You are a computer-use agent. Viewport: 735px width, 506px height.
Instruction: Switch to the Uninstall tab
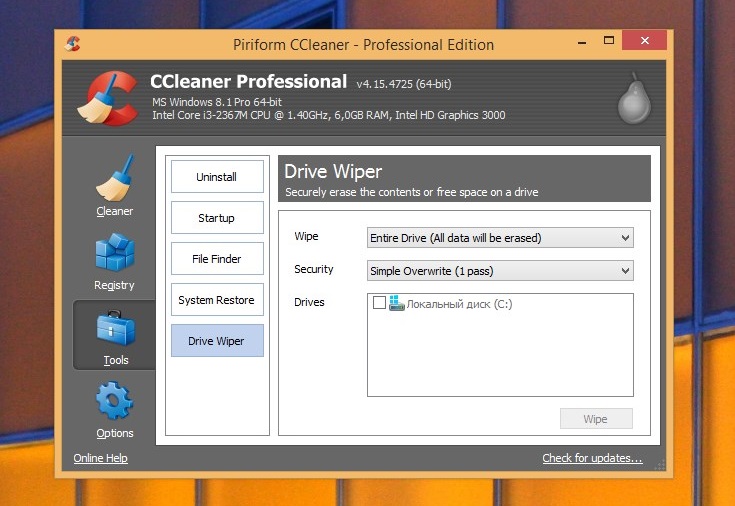point(216,177)
